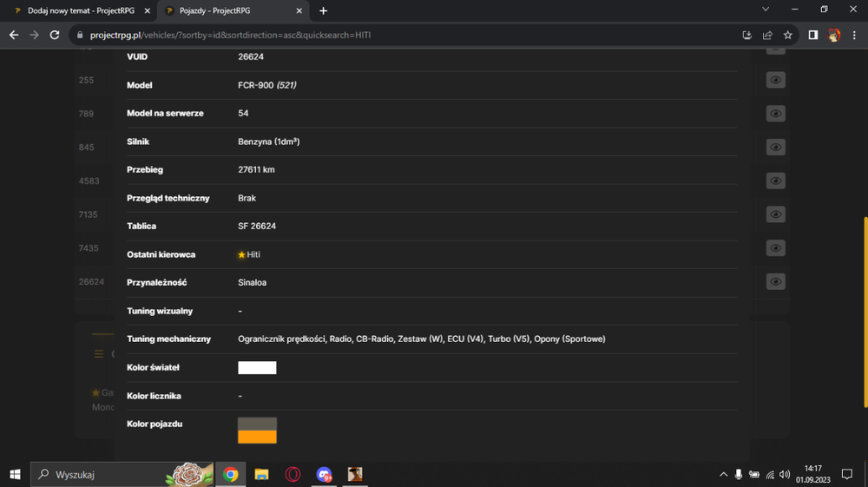Select the mileage value 27611 km
This screenshot has height=487, width=868.
256,170
